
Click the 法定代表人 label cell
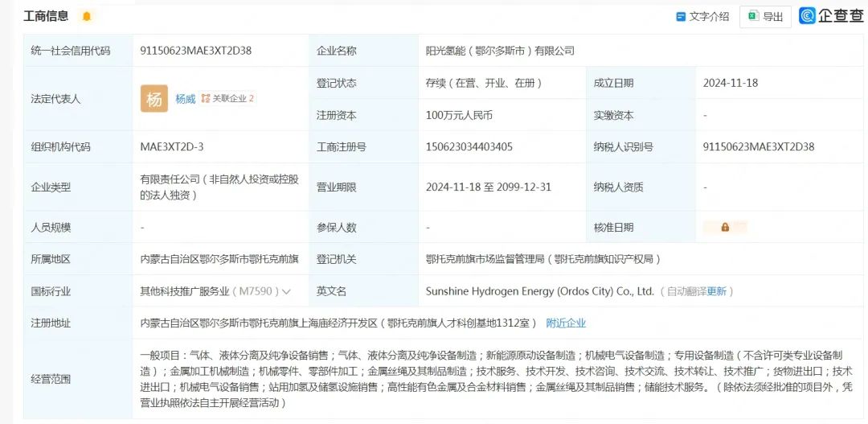[78, 99]
